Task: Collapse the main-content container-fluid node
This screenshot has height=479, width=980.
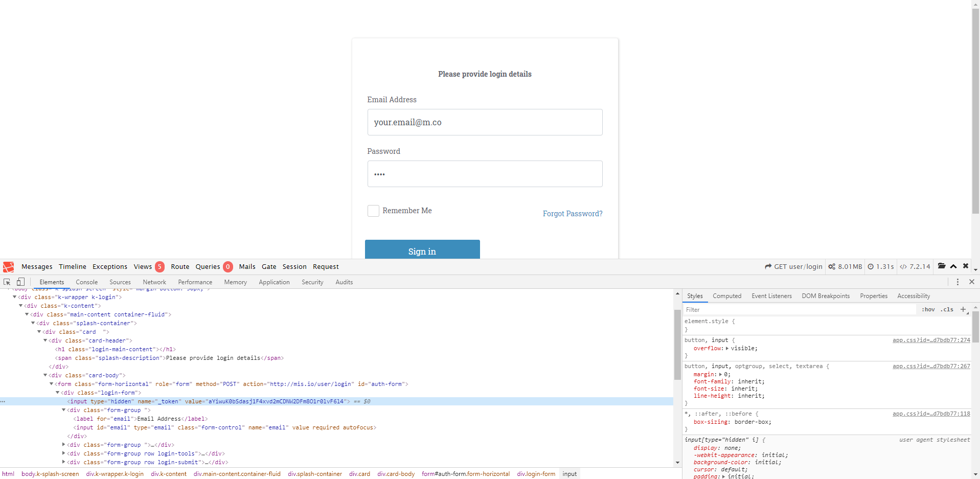Action: [27, 314]
